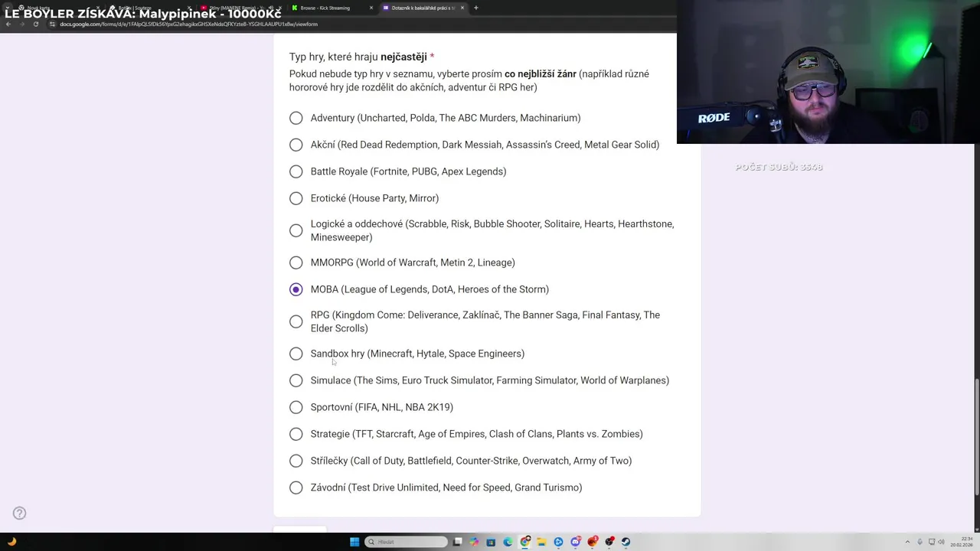Select the Simulace radio option
The height and width of the screenshot is (551, 980).
[296, 380]
